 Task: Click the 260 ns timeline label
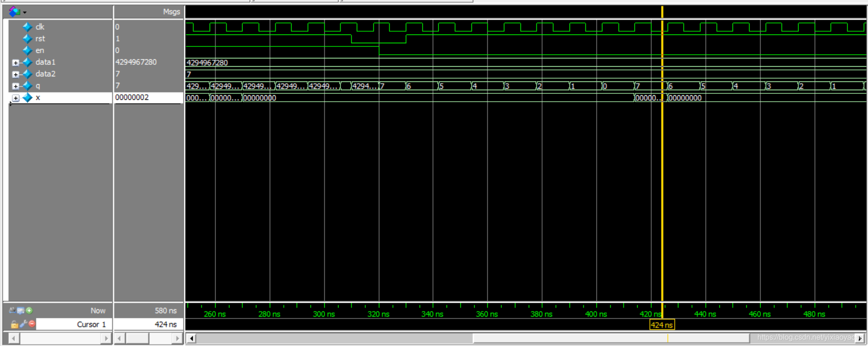point(215,314)
